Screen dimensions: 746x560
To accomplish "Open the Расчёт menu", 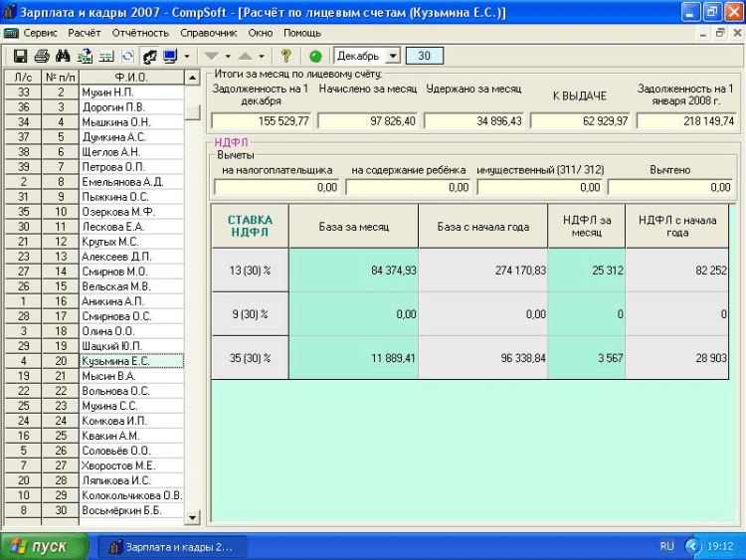I will point(85,33).
